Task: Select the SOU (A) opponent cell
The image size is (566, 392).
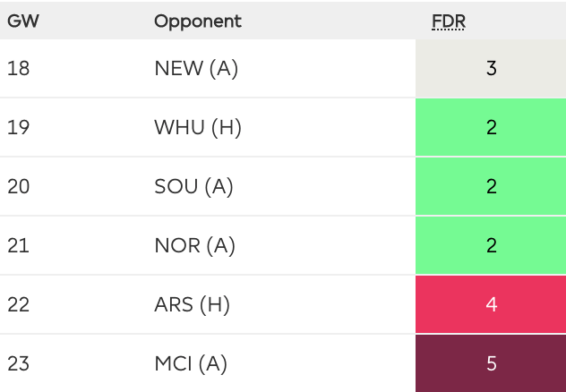Action: pos(193,186)
